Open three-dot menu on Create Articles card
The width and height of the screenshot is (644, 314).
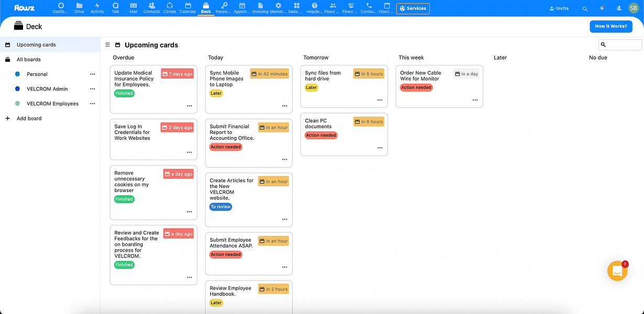coord(285,219)
